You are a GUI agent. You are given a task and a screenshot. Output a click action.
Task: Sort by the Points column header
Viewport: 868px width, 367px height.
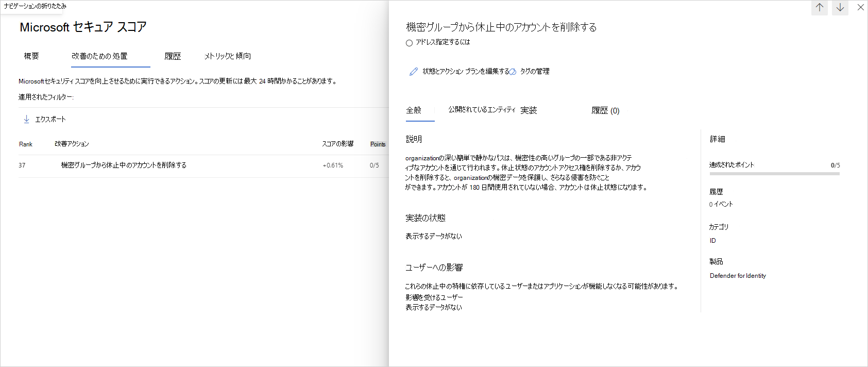(378, 144)
